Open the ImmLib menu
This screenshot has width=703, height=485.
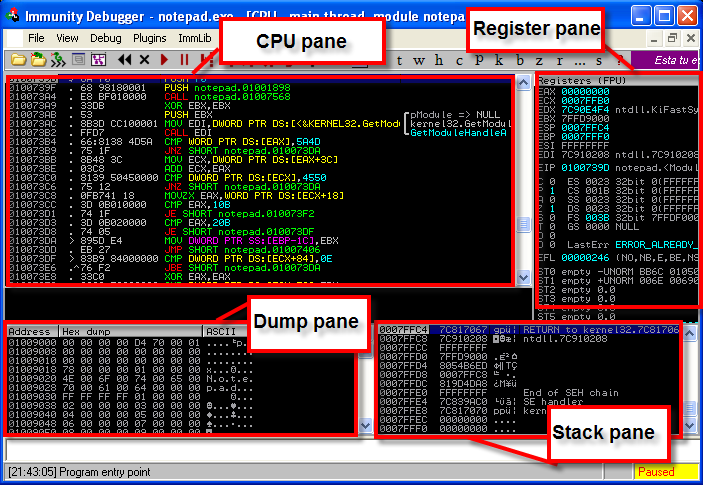(x=194, y=37)
